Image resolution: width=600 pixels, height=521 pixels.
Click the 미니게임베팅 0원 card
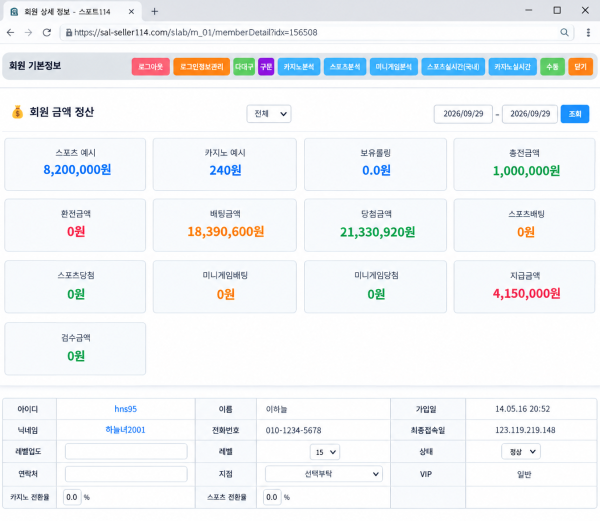pyautogui.click(x=225, y=287)
